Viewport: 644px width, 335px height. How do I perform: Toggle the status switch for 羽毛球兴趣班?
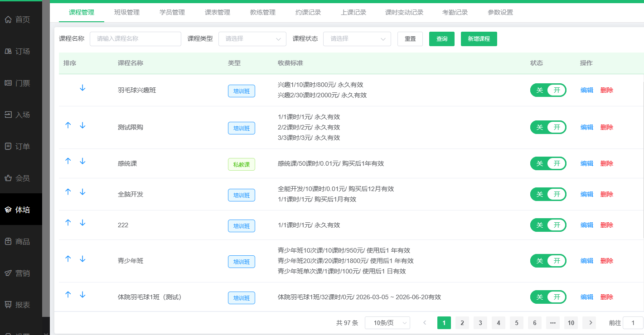coord(548,90)
